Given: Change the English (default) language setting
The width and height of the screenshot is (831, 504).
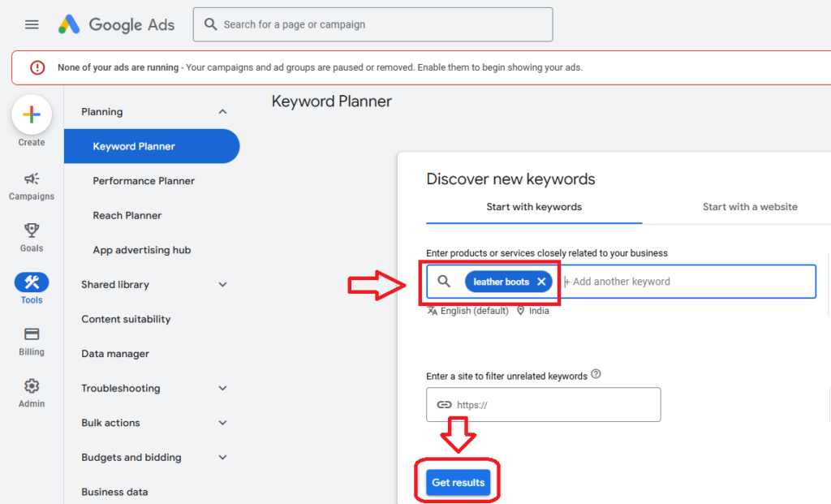Looking at the screenshot, I should 468,311.
